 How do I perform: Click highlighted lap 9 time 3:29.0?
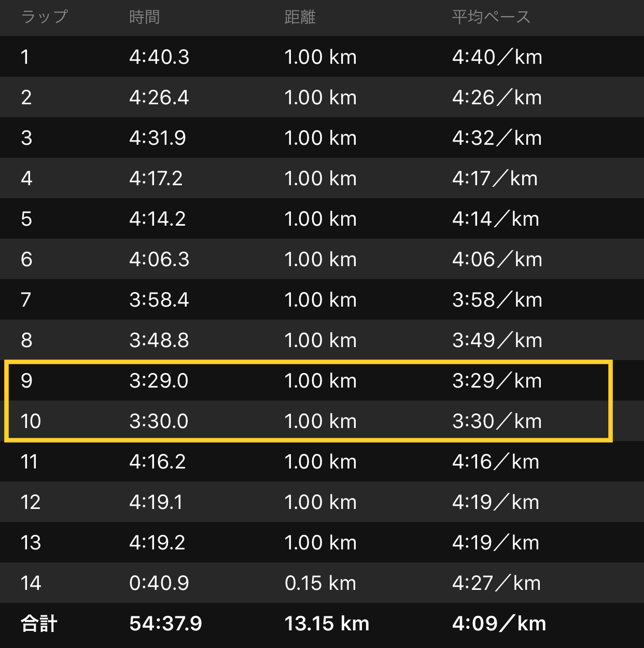coord(159,381)
